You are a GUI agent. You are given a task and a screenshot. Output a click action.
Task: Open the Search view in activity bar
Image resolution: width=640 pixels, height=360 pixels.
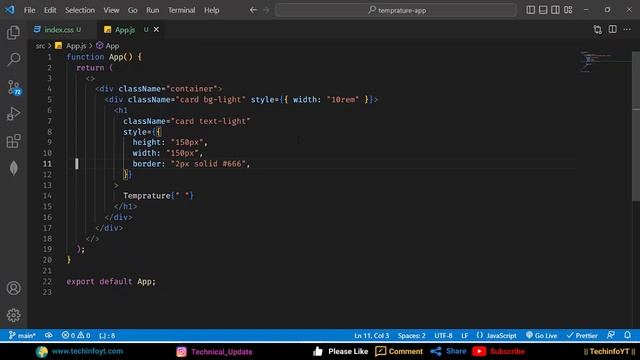(13, 60)
